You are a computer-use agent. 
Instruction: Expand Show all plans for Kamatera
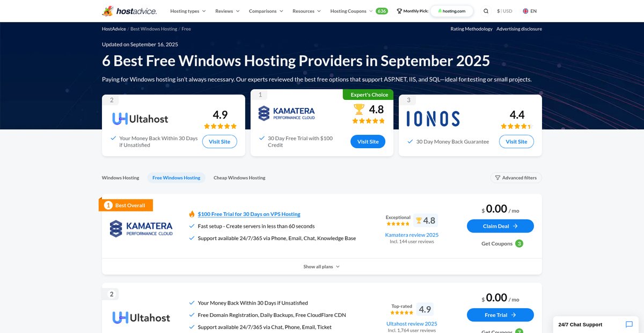[x=321, y=266]
